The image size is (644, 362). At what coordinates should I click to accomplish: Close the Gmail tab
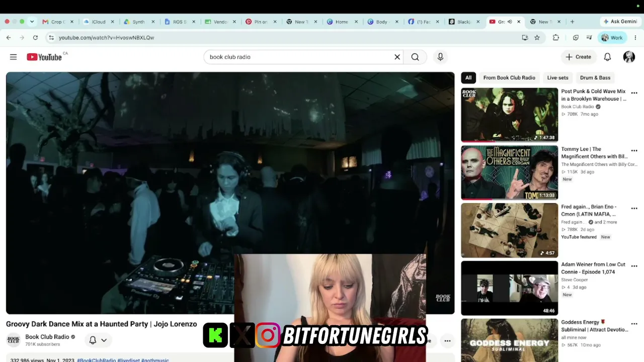point(72,22)
